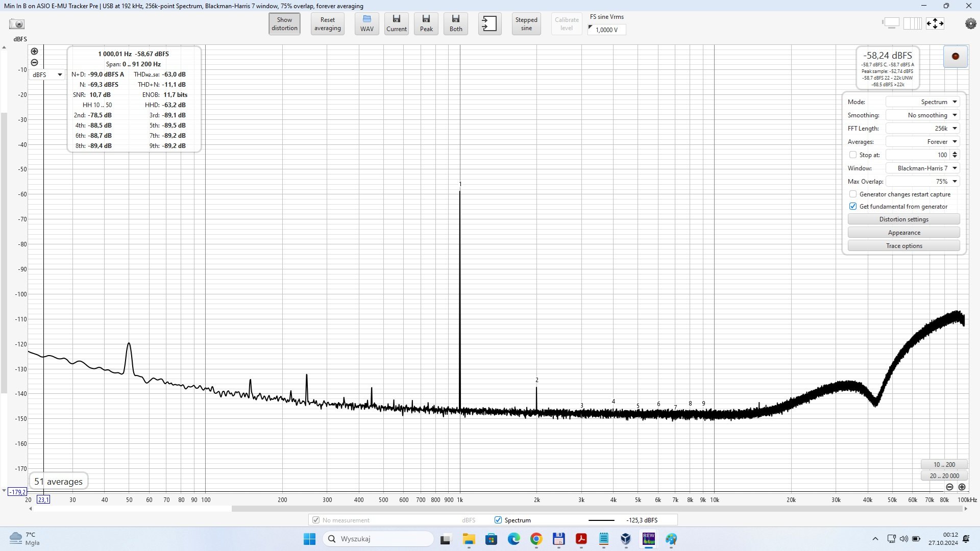Select the 20 .. 20 000 range preset
Viewport: 980px width, 551px height.
(x=944, y=475)
